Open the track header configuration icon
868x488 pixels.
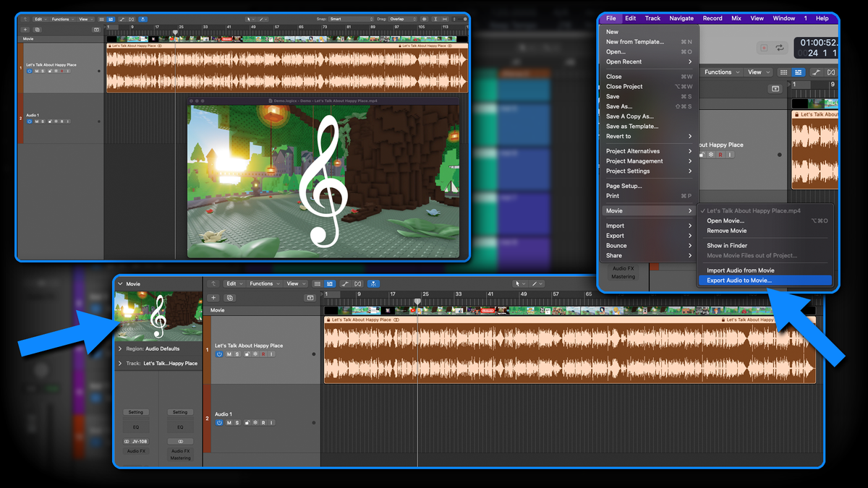point(310,298)
